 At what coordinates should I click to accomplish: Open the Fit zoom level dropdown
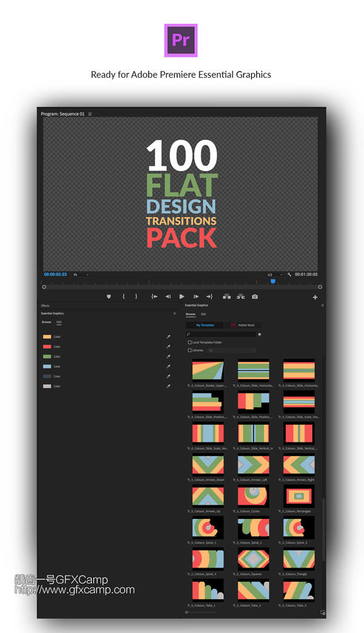[x=81, y=275]
